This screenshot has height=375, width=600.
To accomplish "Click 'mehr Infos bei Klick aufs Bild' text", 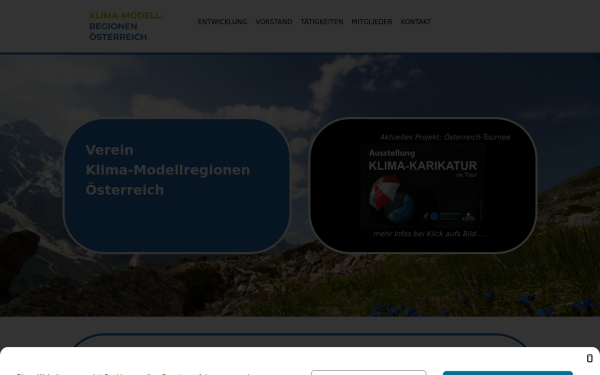I will coord(430,233).
